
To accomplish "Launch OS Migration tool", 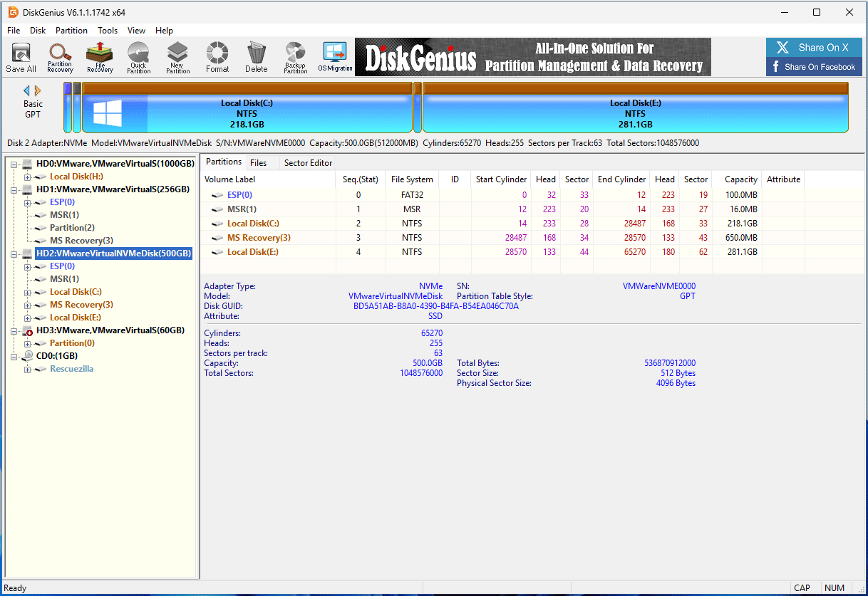I will point(335,58).
